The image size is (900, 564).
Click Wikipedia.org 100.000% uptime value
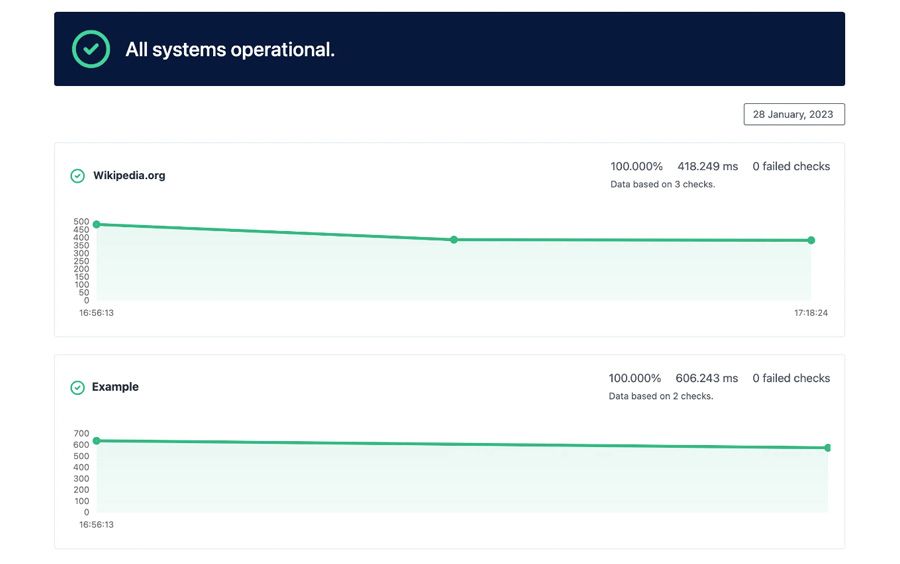(637, 166)
